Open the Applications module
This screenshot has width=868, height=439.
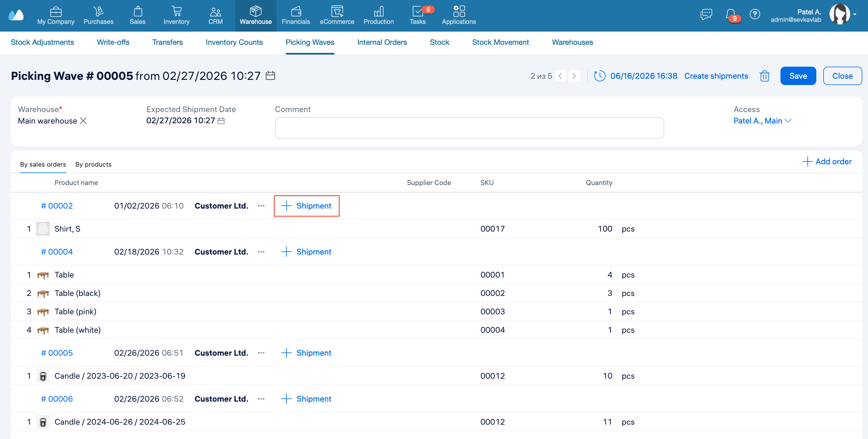click(459, 16)
